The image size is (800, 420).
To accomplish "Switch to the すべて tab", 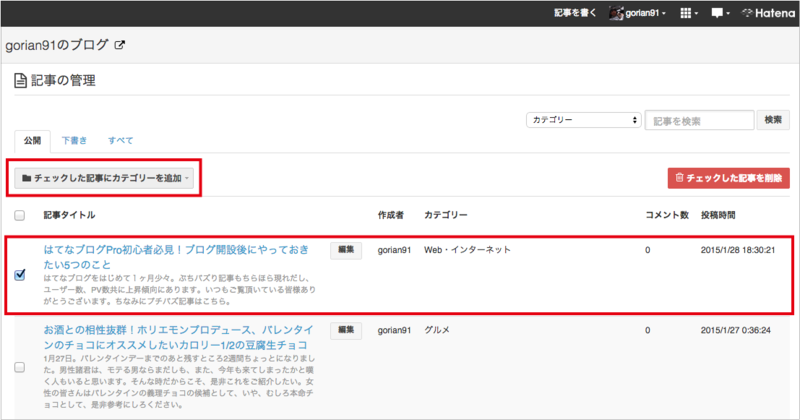I will pos(120,141).
